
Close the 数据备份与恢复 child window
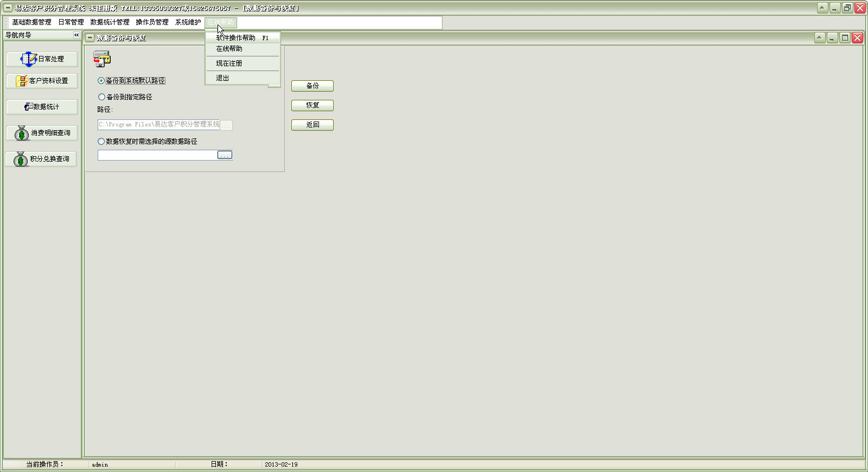coord(857,37)
